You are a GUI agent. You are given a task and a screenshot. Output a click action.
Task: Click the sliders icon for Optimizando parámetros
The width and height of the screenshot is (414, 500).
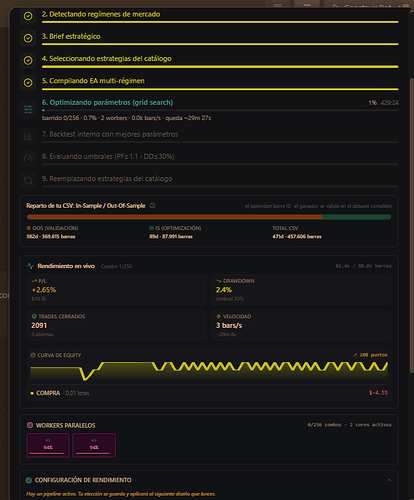click(x=28, y=109)
